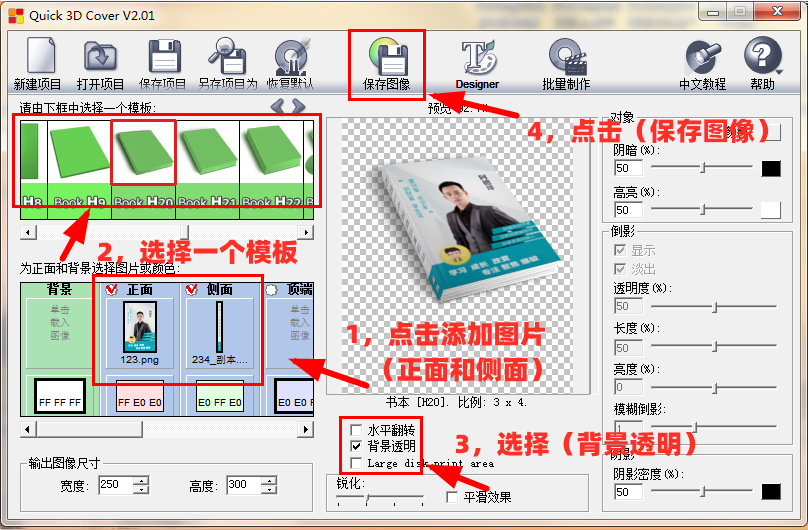The width and height of the screenshot is (808, 530).
Task: Click the 宽度 width input field
Action: coord(116,485)
